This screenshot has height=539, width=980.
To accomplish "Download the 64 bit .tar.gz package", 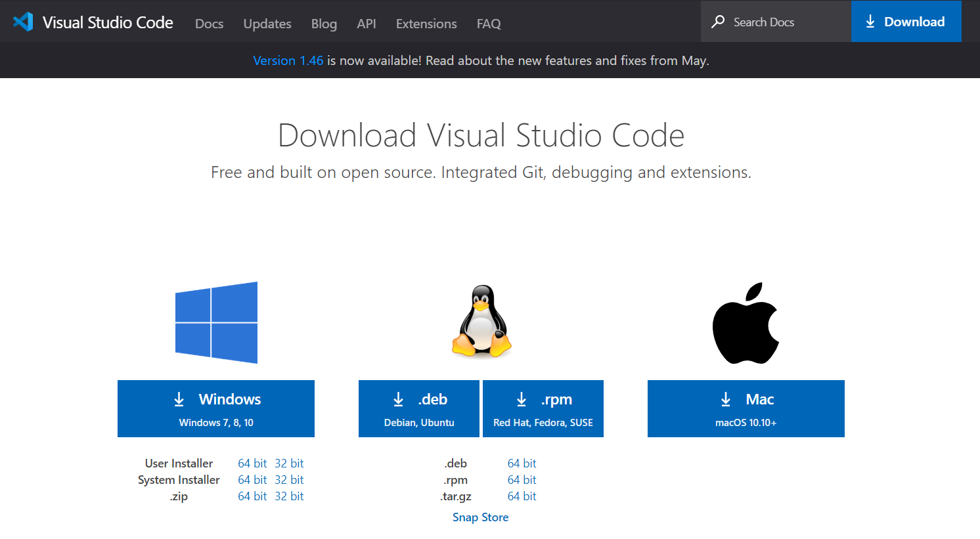I will tap(522, 496).
